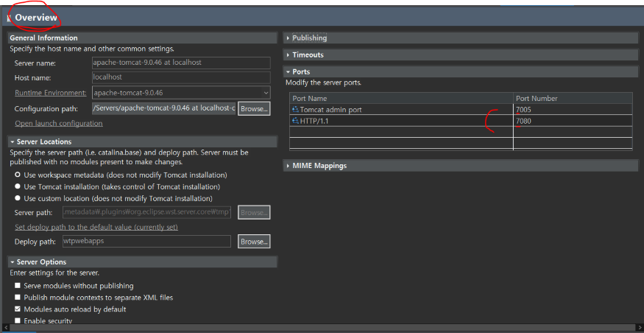Enable Serve modules without publishing
The image size is (644, 333).
click(x=17, y=285)
